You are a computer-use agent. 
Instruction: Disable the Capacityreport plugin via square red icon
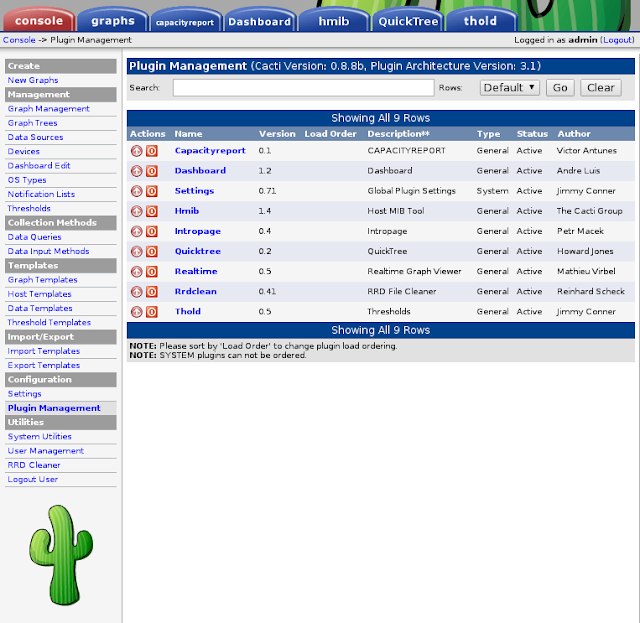(152, 151)
